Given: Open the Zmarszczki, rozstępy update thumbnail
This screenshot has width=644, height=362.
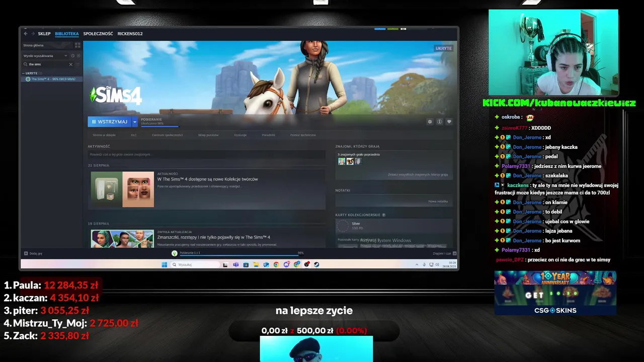Looking at the screenshot, I should click(122, 238).
